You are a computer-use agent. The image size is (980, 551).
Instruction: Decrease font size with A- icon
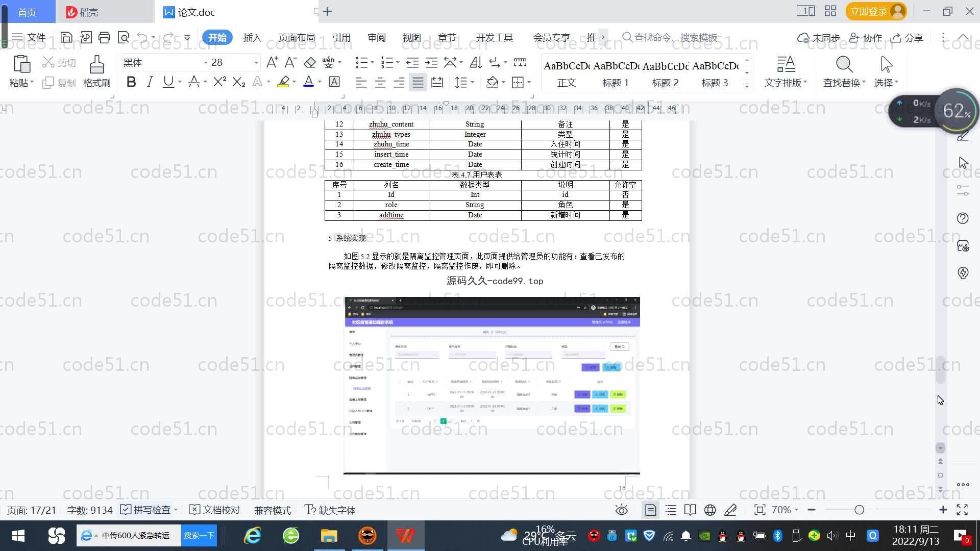290,62
